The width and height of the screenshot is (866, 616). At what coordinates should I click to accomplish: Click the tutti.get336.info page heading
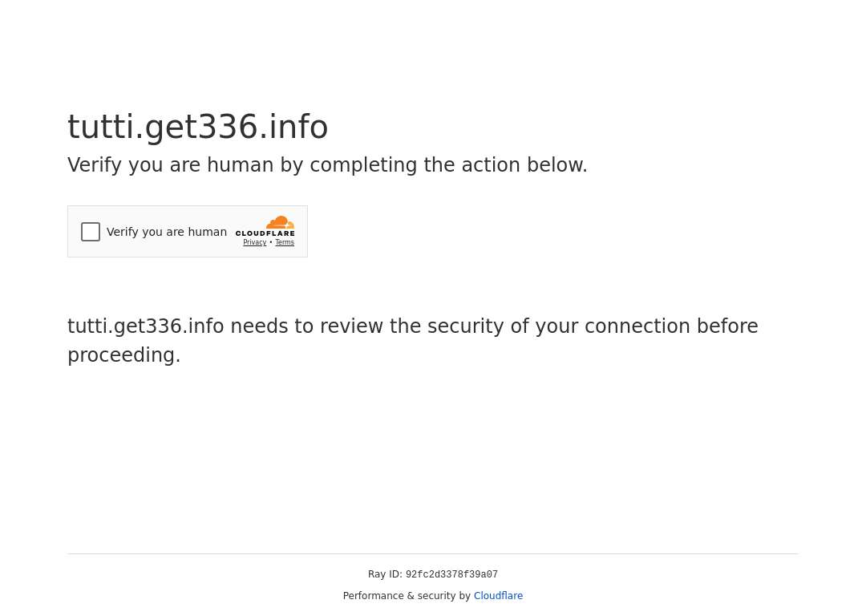point(198,127)
